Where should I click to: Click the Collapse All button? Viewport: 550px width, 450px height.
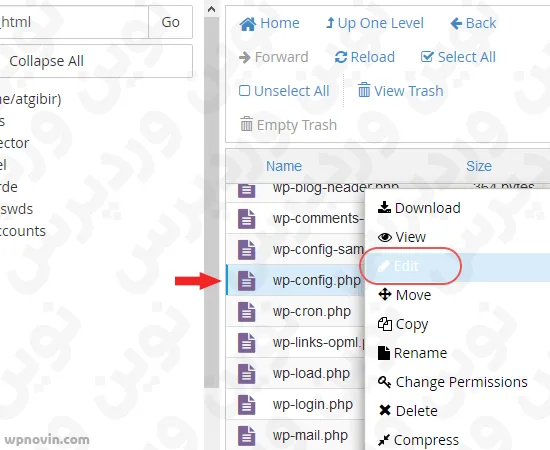pyautogui.click(x=95, y=61)
